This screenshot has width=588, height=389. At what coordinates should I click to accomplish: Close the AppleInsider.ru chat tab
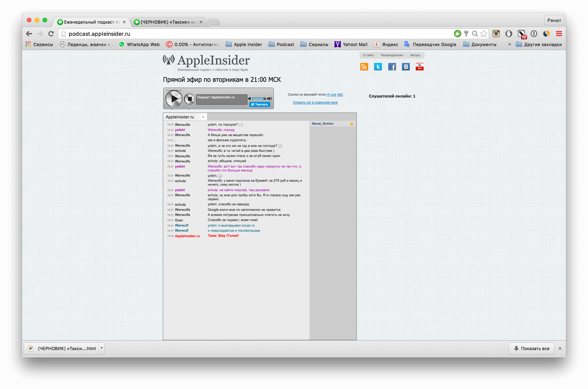(x=203, y=117)
